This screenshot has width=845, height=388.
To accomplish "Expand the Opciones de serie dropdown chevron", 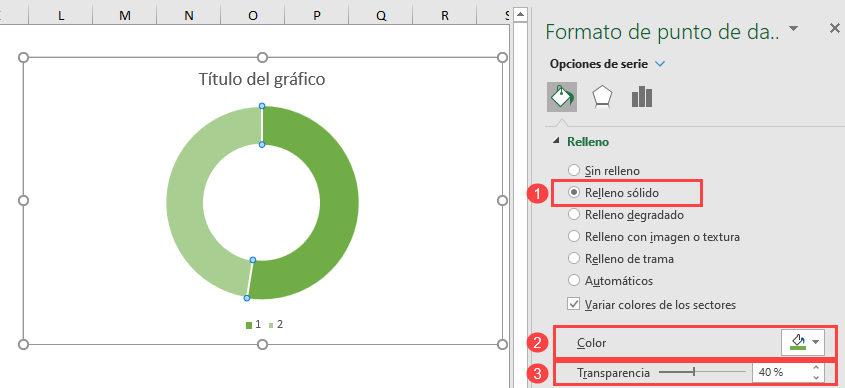I will click(x=660, y=64).
